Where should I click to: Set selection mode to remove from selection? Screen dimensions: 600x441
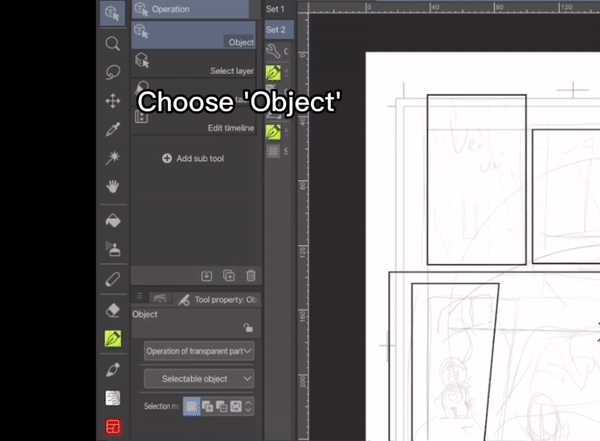pyautogui.click(x=222, y=406)
